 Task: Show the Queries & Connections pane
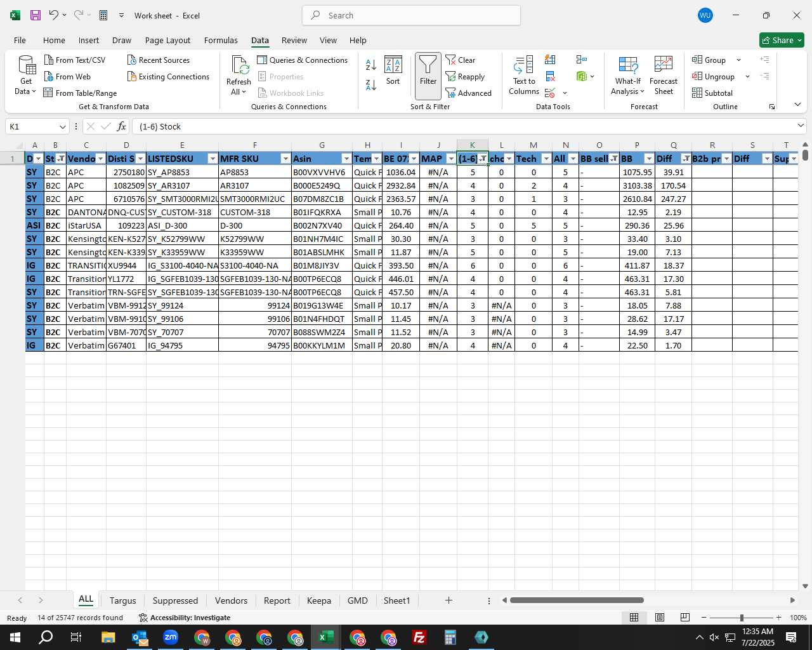tap(303, 60)
